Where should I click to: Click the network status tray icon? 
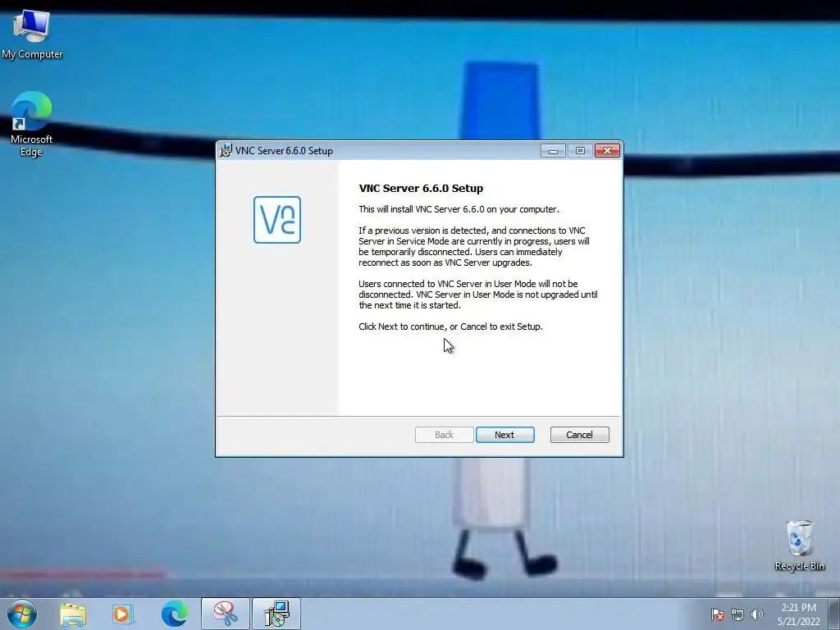tap(737, 614)
